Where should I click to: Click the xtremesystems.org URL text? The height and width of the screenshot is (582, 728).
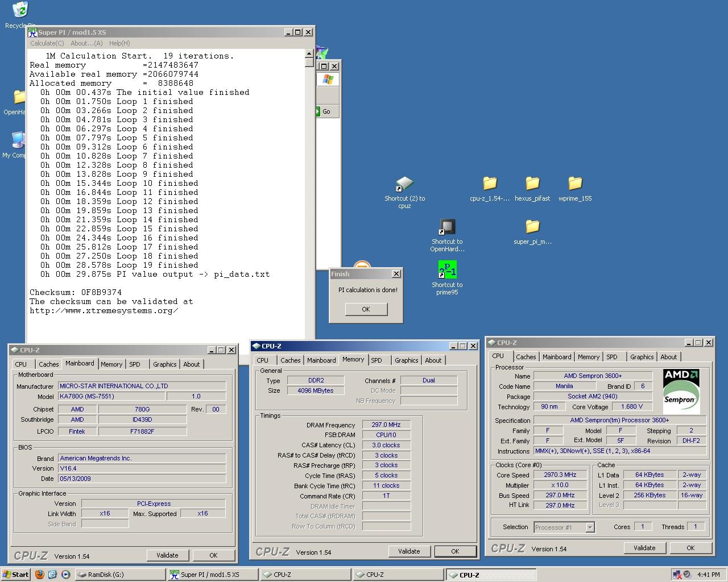pyautogui.click(x=104, y=310)
